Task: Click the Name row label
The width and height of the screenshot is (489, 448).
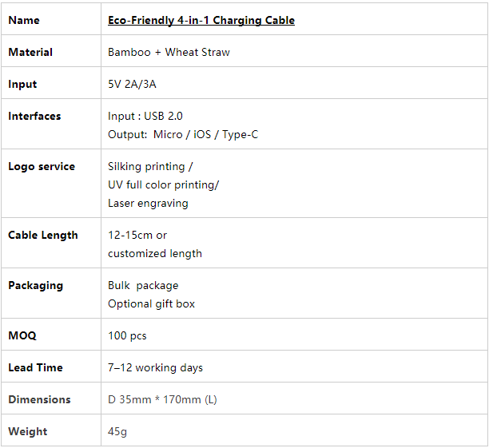Action: click(24, 20)
